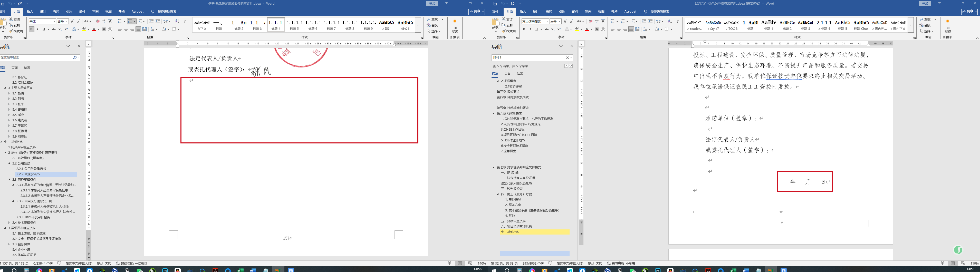Image resolution: width=980 pixels, height=272 pixels.
Task: Click the Sort icon in the 信泰 window
Action: coord(177,21)
